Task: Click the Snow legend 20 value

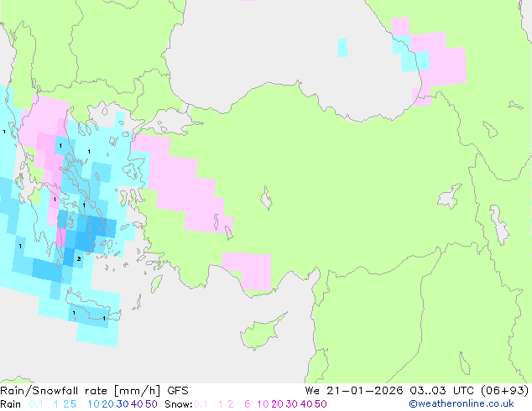Action: pos(277,404)
